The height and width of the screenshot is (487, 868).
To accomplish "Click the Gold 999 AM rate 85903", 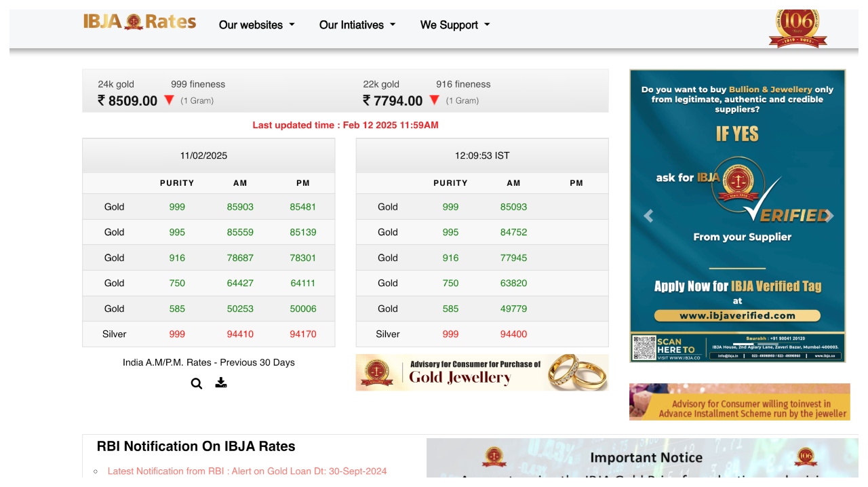I will [x=240, y=207].
